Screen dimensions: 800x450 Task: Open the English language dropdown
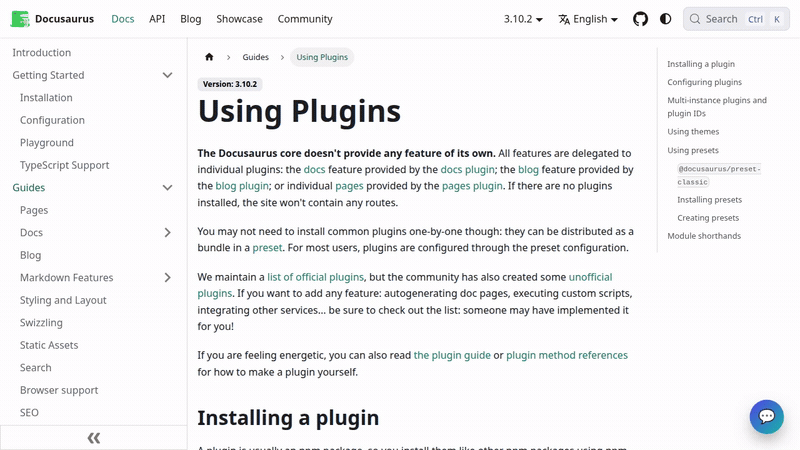coord(588,19)
